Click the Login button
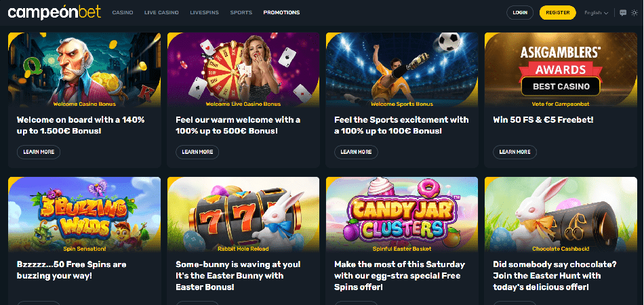Screen dimensions: 644x305 pos(520,13)
